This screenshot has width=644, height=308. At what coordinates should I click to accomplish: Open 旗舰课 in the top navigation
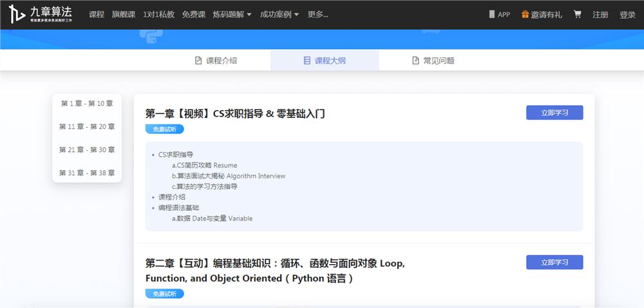124,14
